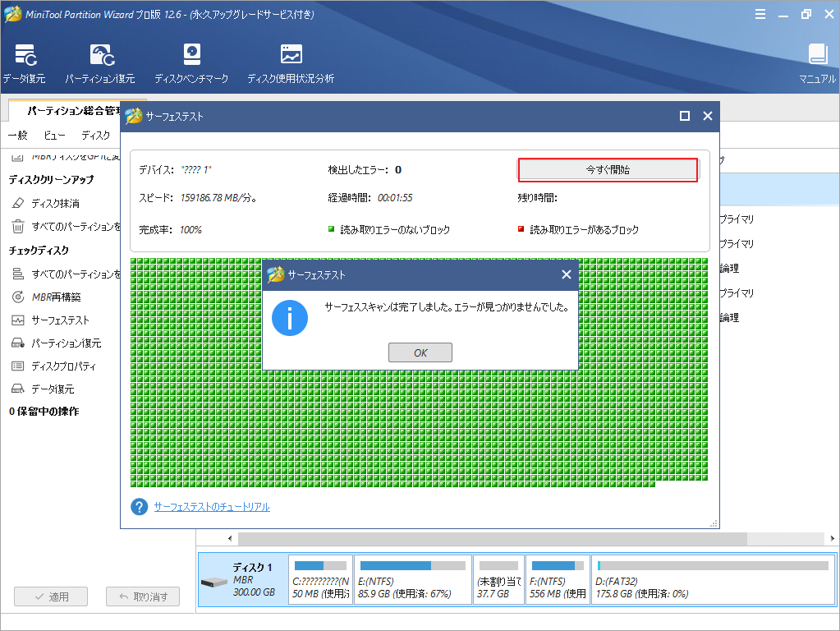The image size is (840, 631).
Task: Click the 取り消す button
Action: click(x=143, y=596)
